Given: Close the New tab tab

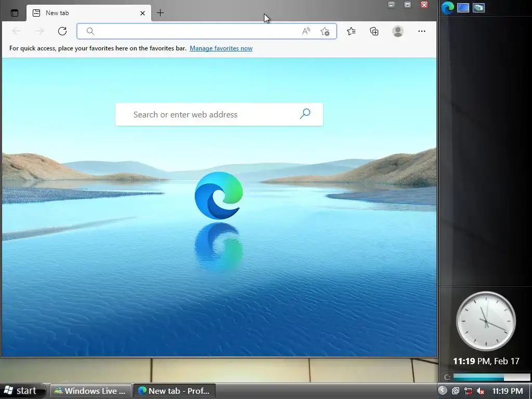Looking at the screenshot, I should click(x=142, y=13).
